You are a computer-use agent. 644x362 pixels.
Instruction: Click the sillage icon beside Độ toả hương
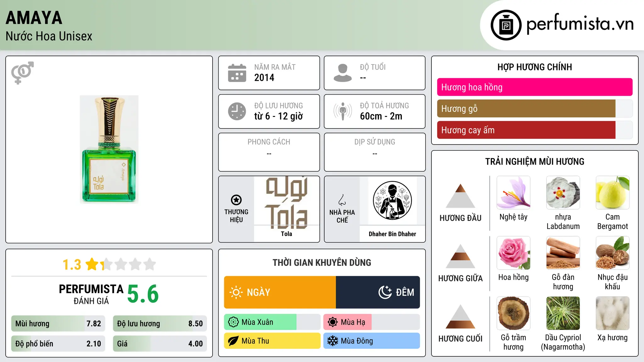(343, 111)
